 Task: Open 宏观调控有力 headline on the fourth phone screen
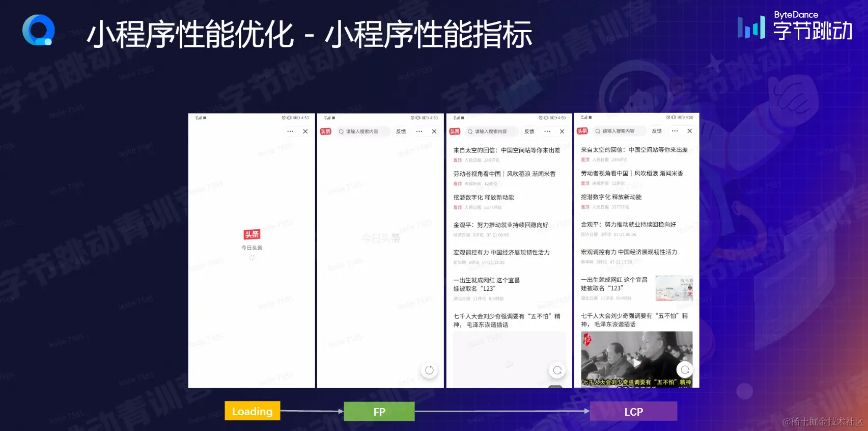pyautogui.click(x=629, y=252)
